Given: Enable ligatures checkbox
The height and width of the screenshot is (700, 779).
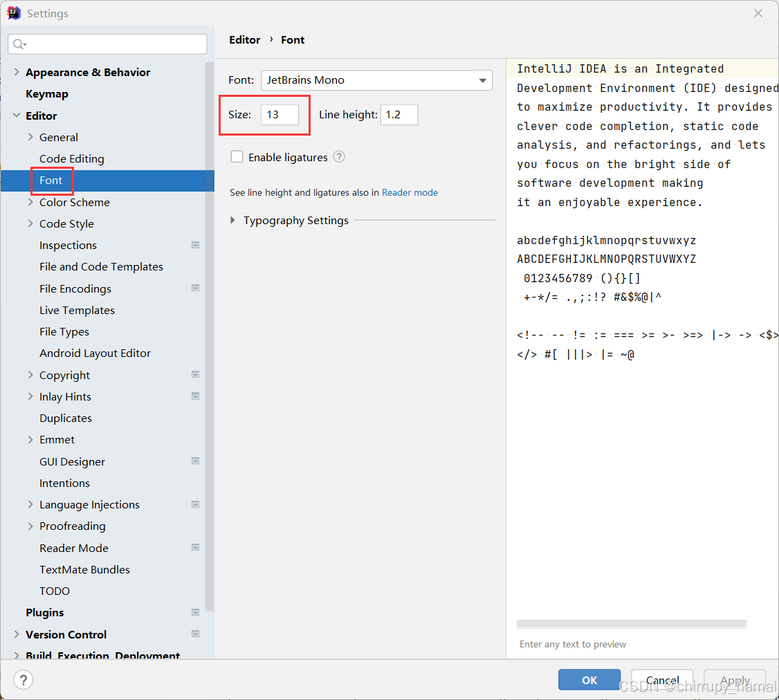Looking at the screenshot, I should point(237,157).
